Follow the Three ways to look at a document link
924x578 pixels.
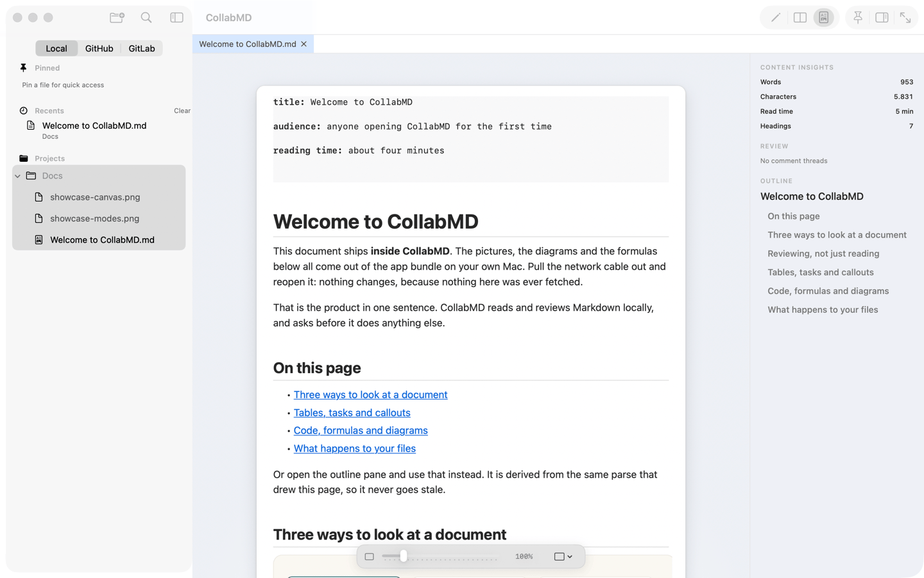370,395
